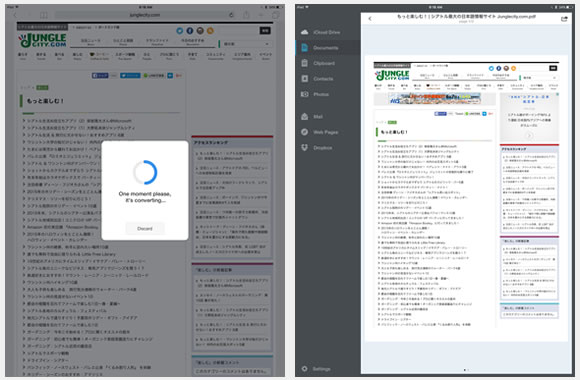Screen dimensions: 580x380
Task: Tap Safari's share icon
Action: point(246,15)
